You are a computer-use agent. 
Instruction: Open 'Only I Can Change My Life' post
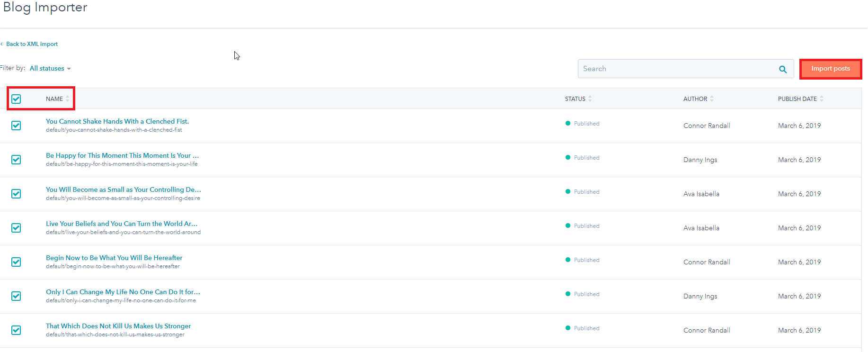[x=123, y=292]
